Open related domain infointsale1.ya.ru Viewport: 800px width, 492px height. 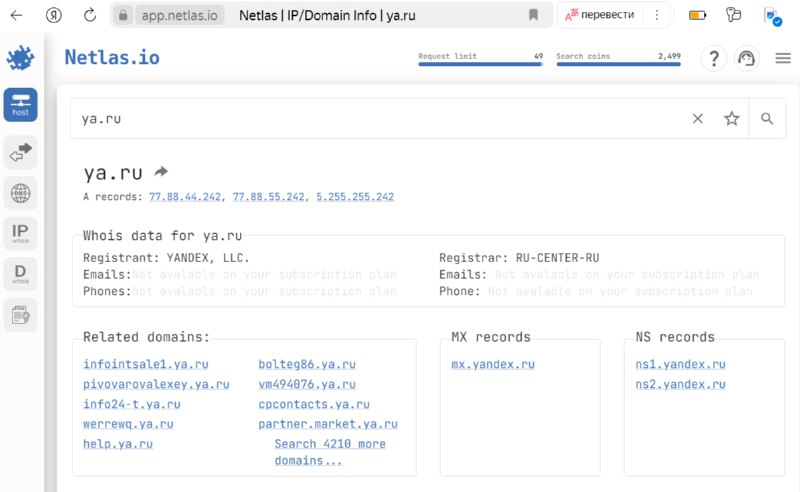[146, 364]
